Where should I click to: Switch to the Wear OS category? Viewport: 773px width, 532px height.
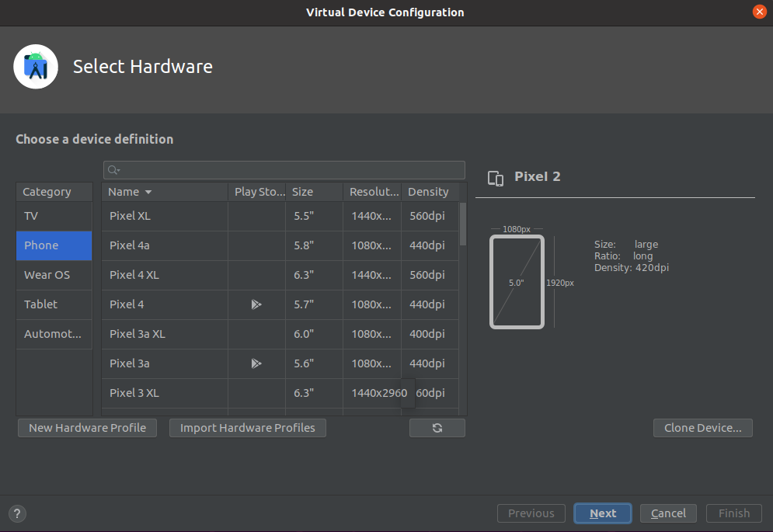tap(54, 275)
